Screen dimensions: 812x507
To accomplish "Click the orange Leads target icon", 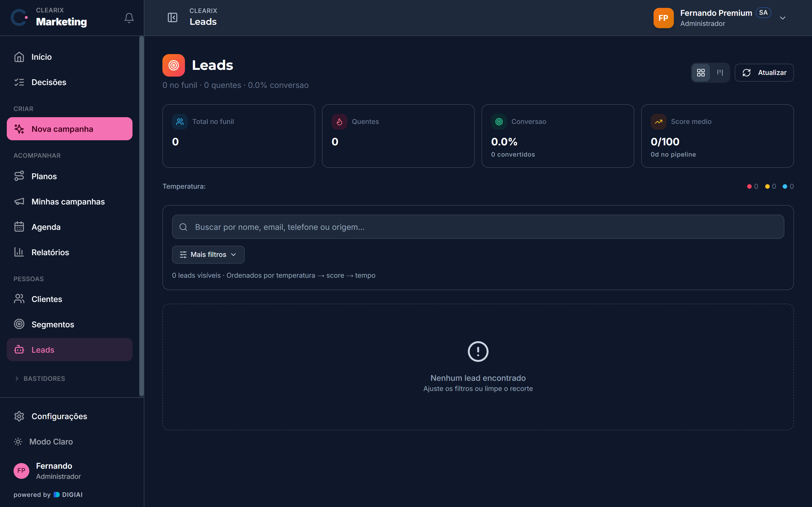I will click(173, 65).
